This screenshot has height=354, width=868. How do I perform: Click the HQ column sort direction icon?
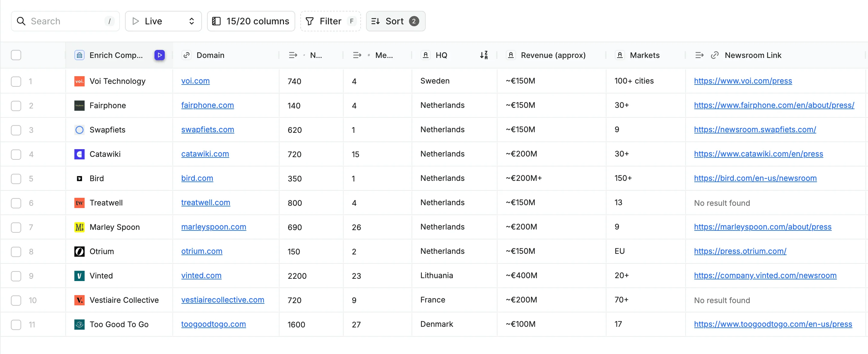[x=484, y=55]
